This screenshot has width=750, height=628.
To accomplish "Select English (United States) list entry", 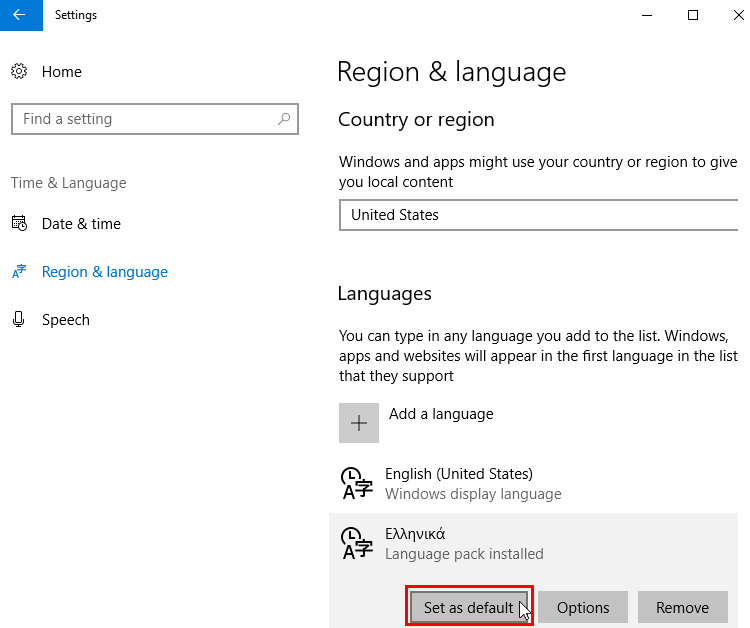I will pyautogui.click(x=533, y=483).
